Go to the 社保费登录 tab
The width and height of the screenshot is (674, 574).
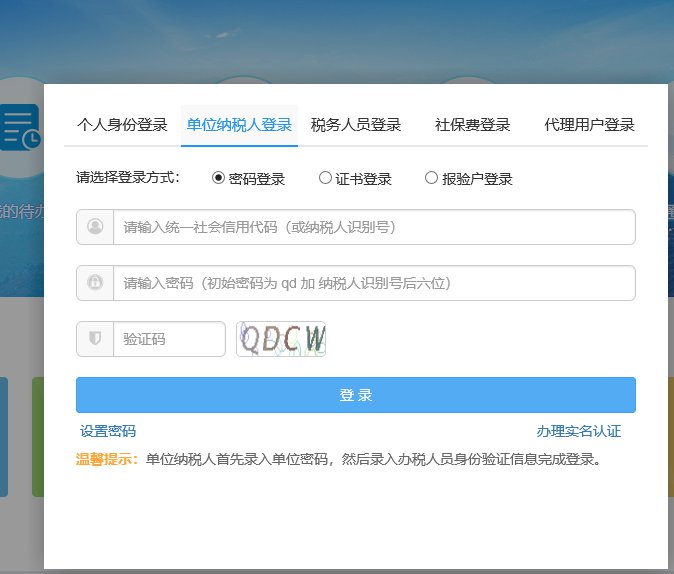(x=472, y=125)
